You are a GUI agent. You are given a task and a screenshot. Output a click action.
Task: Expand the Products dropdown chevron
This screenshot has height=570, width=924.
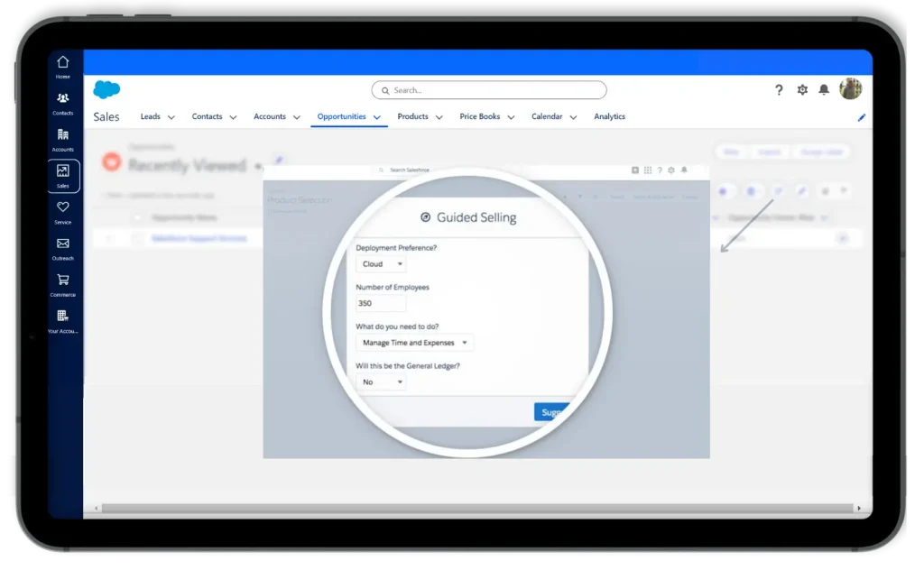click(439, 117)
